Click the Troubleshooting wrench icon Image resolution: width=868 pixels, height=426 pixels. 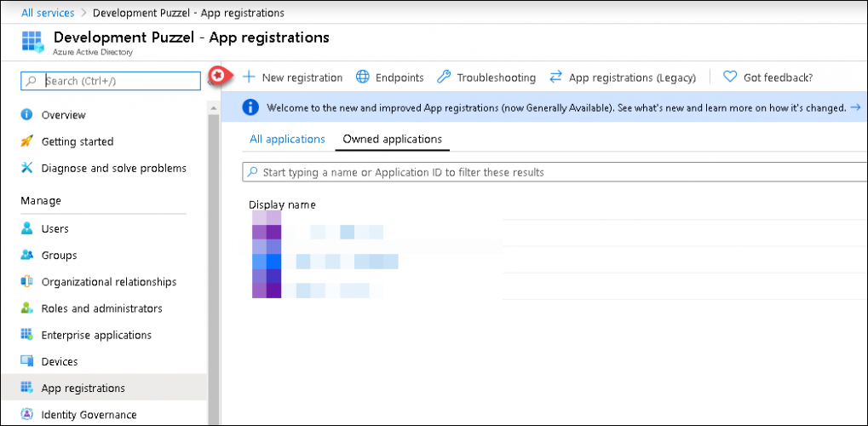(443, 77)
